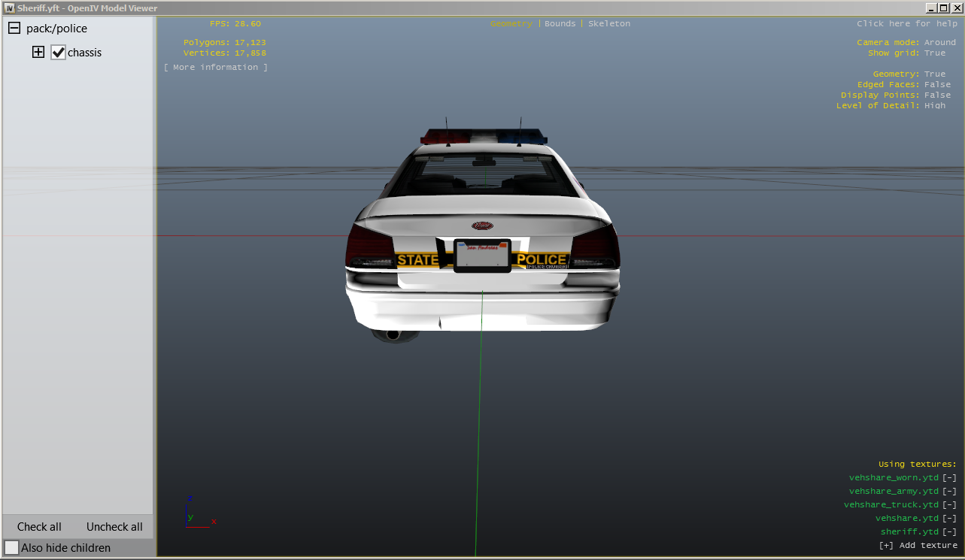Viewport: 965px width, 560px height.
Task: Click the Uncheck all button
Action: (x=114, y=527)
